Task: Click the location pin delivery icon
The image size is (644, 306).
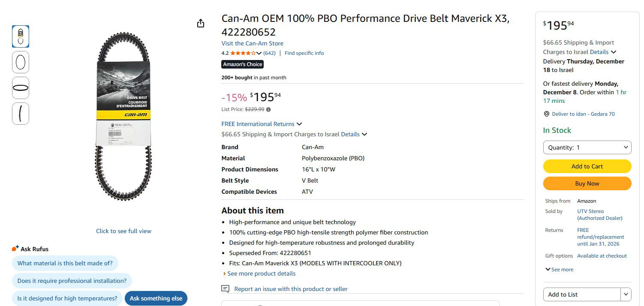Action: point(546,114)
